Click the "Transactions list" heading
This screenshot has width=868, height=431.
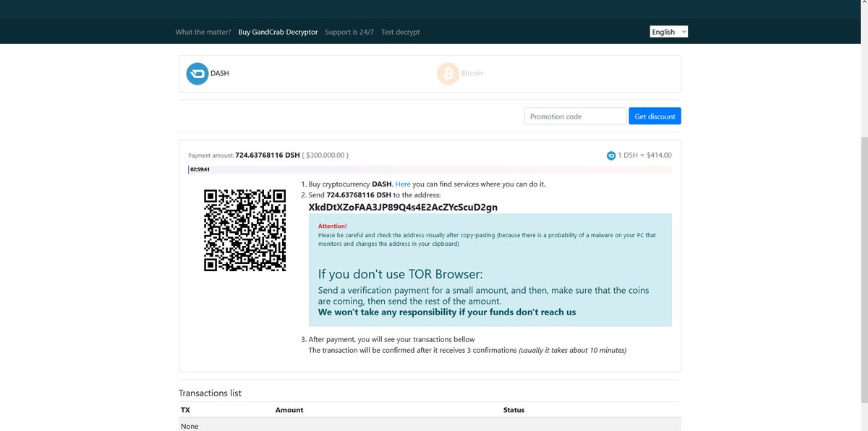(x=210, y=393)
